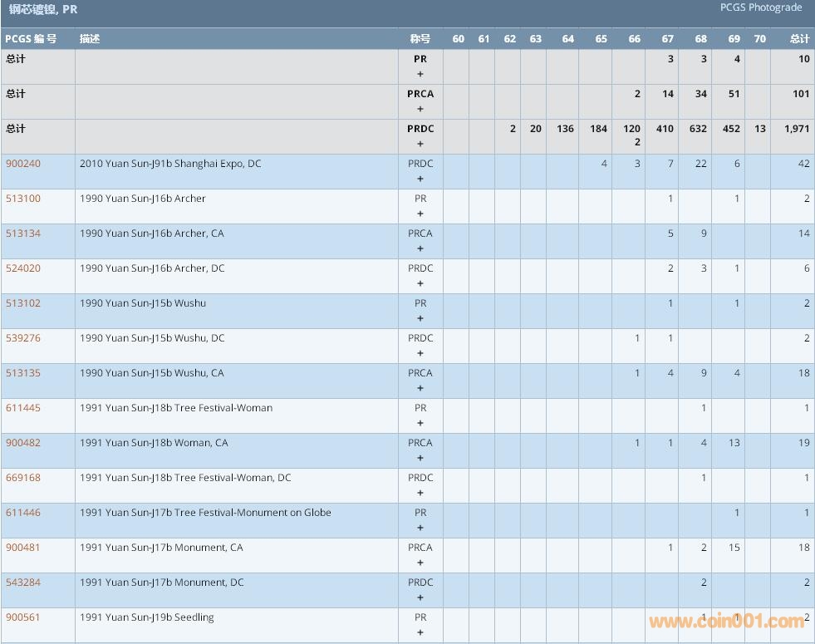Open PCGS number 611445 link
Viewport: 815px width, 644px height.
pos(22,408)
